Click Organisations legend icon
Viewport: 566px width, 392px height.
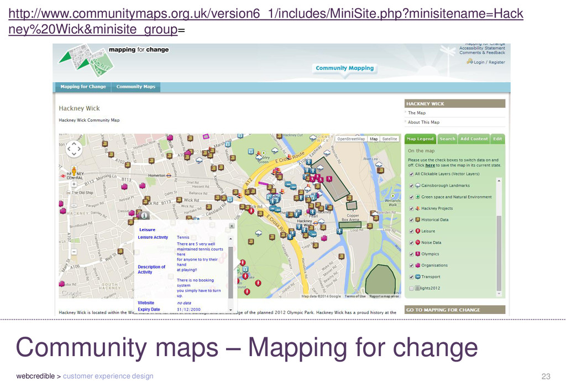click(418, 265)
